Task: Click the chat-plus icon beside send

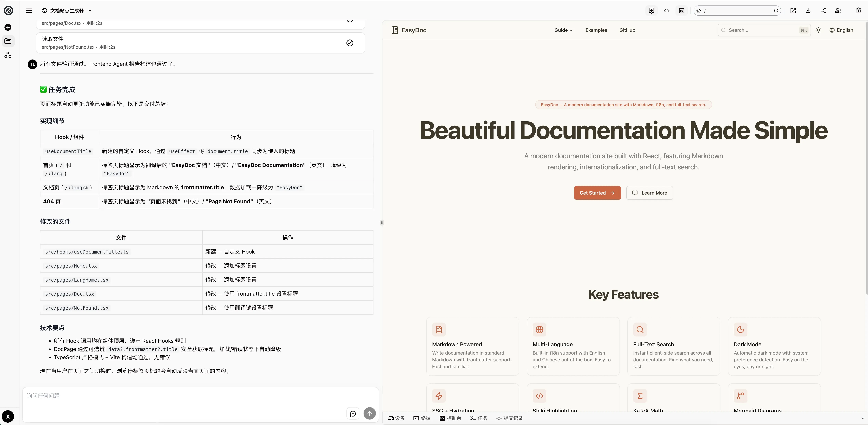Action: 353,414
